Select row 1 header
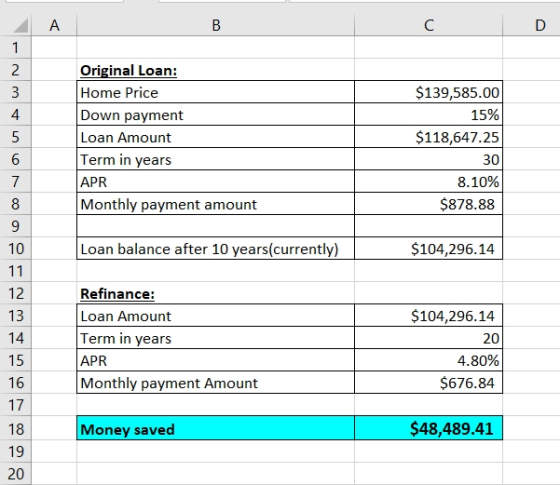Screen dimensions: 560x485 tap(16, 47)
